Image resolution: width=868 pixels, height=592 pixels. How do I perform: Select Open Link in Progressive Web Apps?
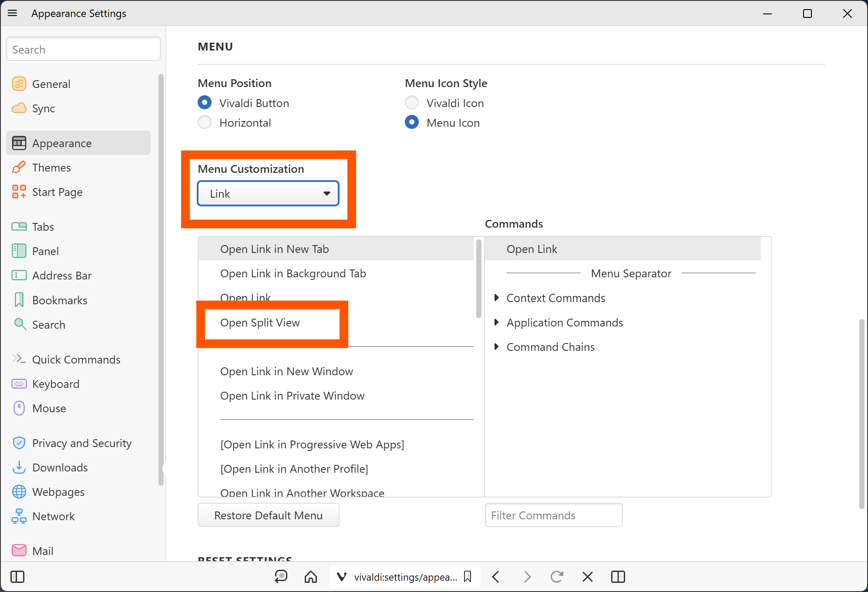336,444
